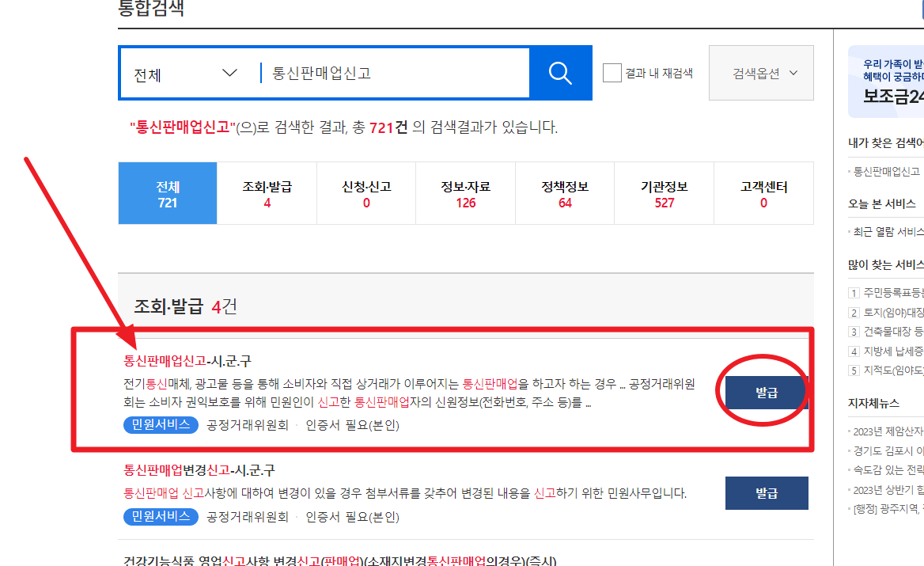Enable the 결과 내 재검색 checkbox
The width and height of the screenshot is (924, 566).
pyautogui.click(x=612, y=72)
